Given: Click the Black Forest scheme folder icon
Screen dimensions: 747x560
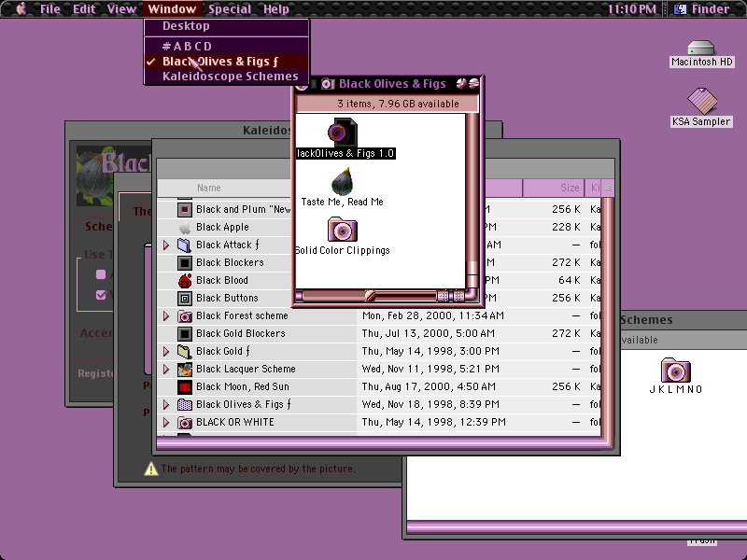Looking at the screenshot, I should (185, 315).
